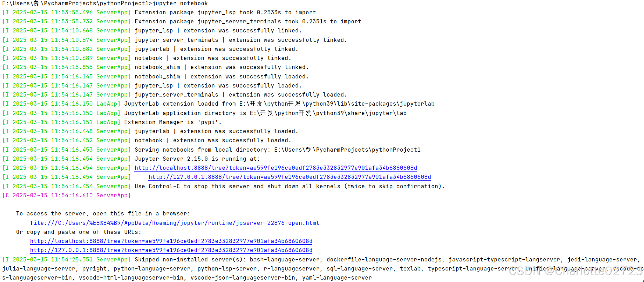644x282 pixels.
Task: Click the 'yaml-language-server' text in the last line
Action: coord(337,278)
